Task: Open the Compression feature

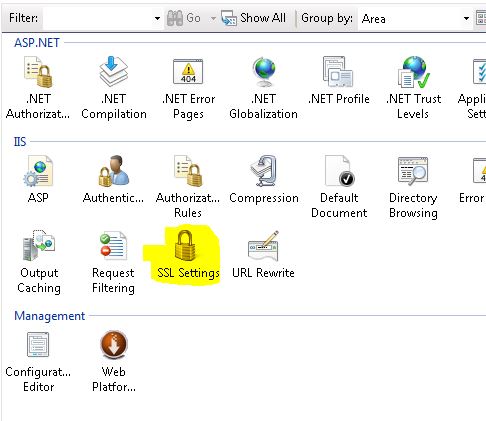Action: point(264,179)
